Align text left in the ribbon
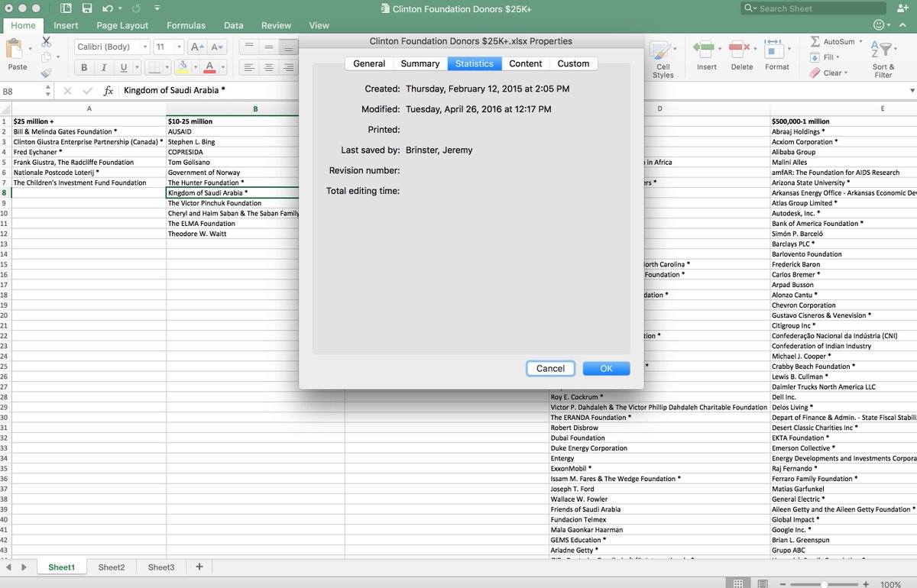This screenshot has height=588, width=917. pos(248,67)
